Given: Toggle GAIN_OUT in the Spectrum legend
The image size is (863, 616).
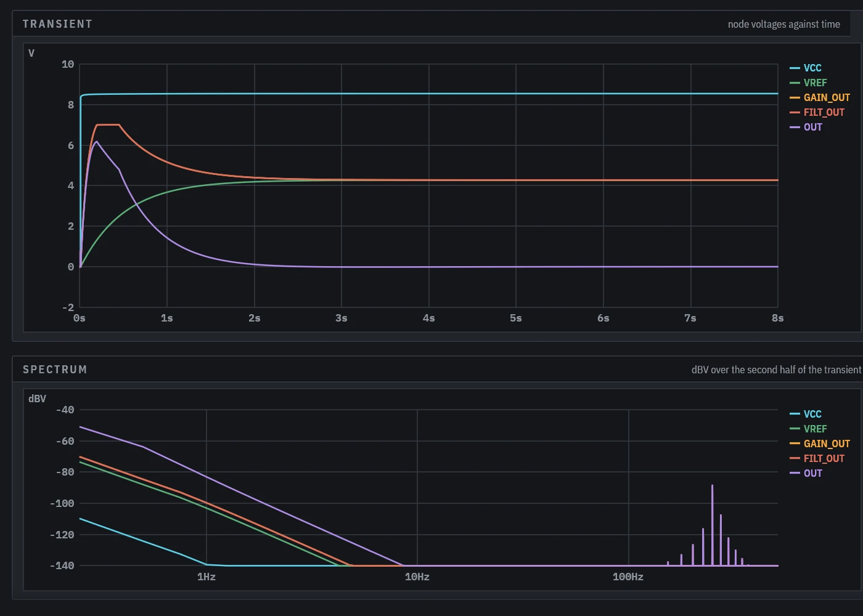Looking at the screenshot, I should coord(820,444).
